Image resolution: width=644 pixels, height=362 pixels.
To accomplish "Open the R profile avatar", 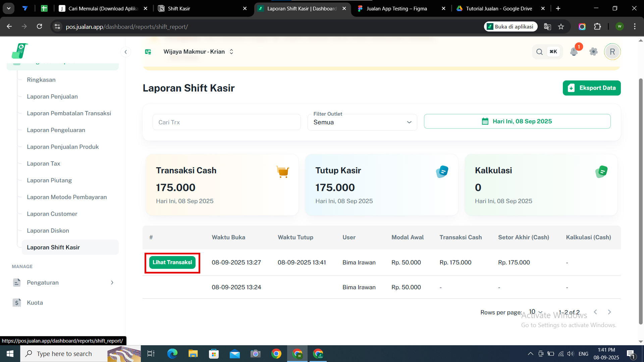I will pyautogui.click(x=612, y=52).
